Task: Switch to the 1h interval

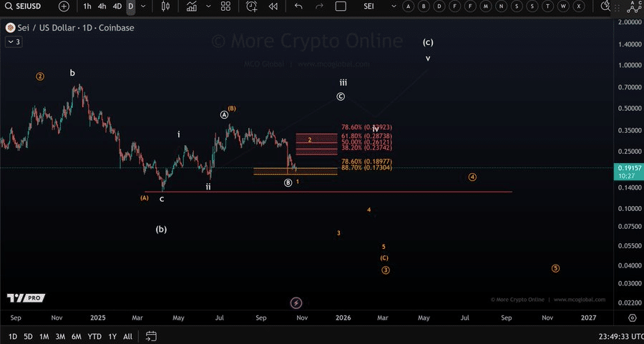Action: pos(87,6)
